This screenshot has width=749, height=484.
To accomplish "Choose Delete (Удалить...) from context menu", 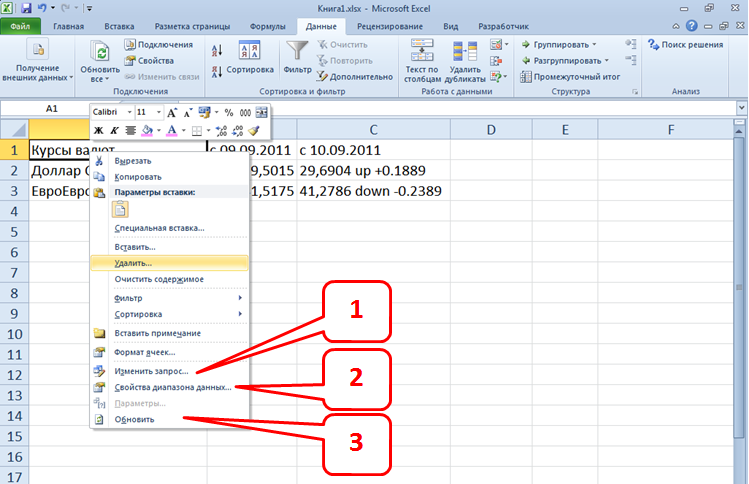I will point(133,263).
